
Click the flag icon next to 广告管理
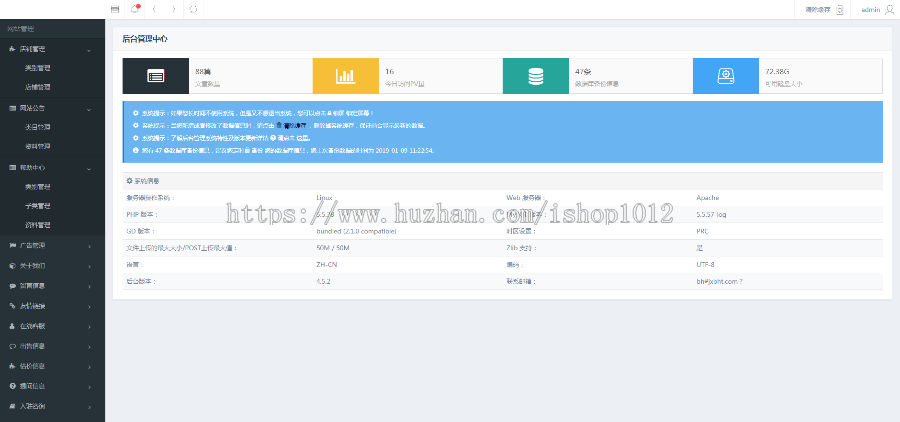13,245
